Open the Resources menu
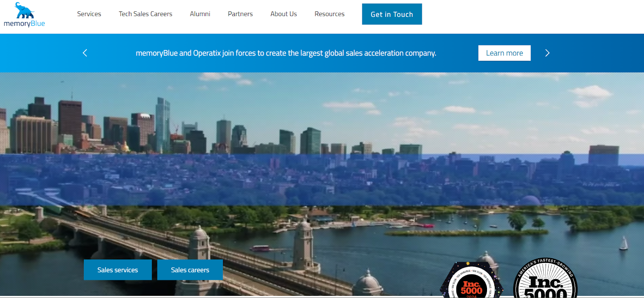This screenshot has height=298, width=644. (x=330, y=14)
